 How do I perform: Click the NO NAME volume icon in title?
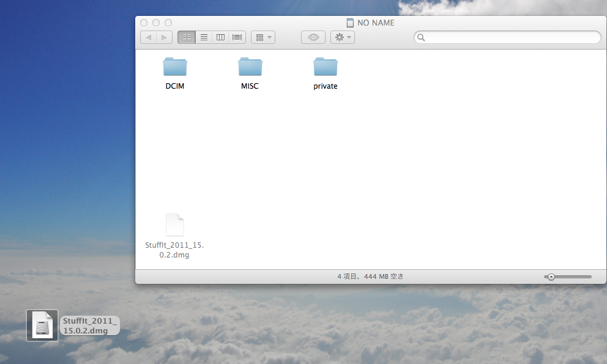click(x=351, y=23)
